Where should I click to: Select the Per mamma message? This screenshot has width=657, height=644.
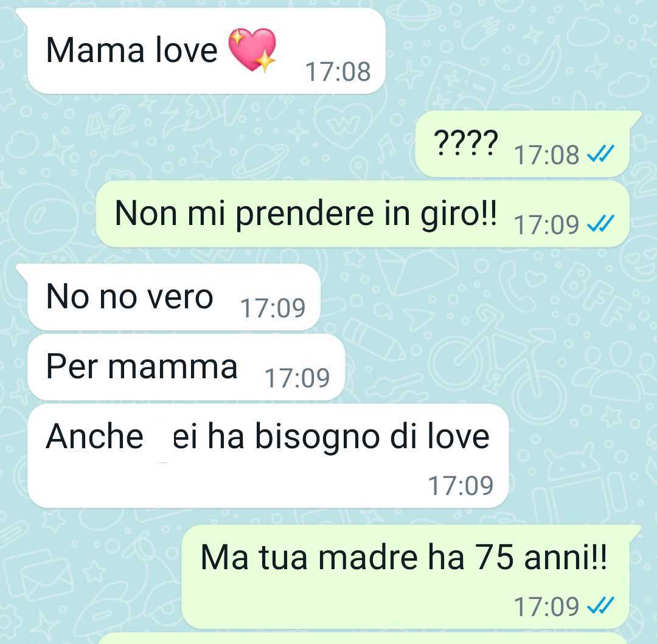[x=186, y=367]
